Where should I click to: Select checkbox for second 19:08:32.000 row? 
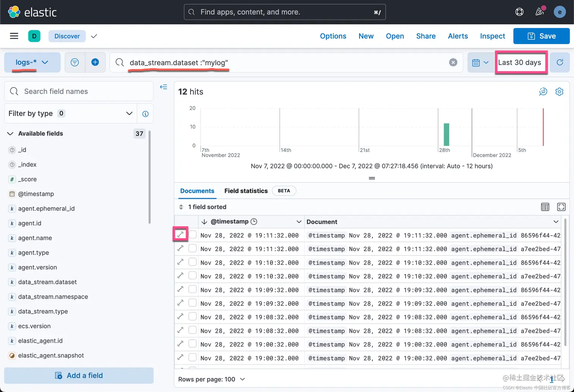tap(193, 330)
